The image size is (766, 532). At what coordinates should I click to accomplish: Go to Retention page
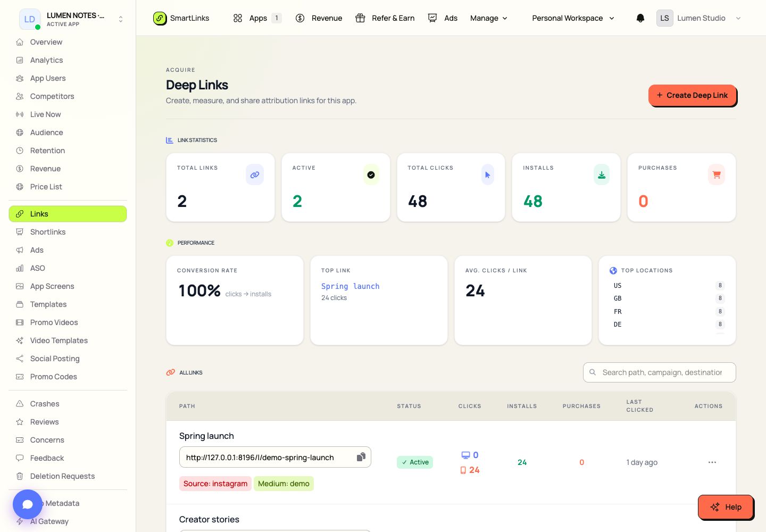coord(68,151)
